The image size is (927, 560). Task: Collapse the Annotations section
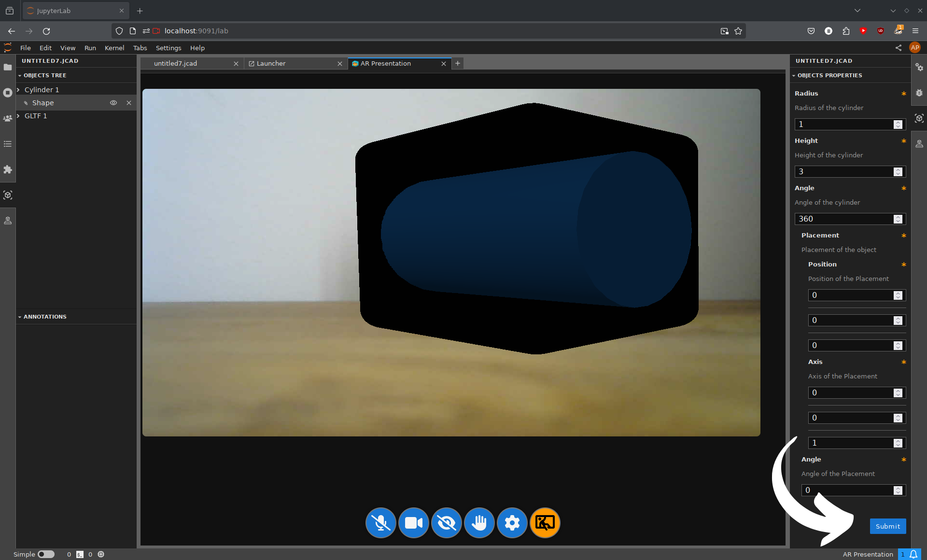[20, 317]
